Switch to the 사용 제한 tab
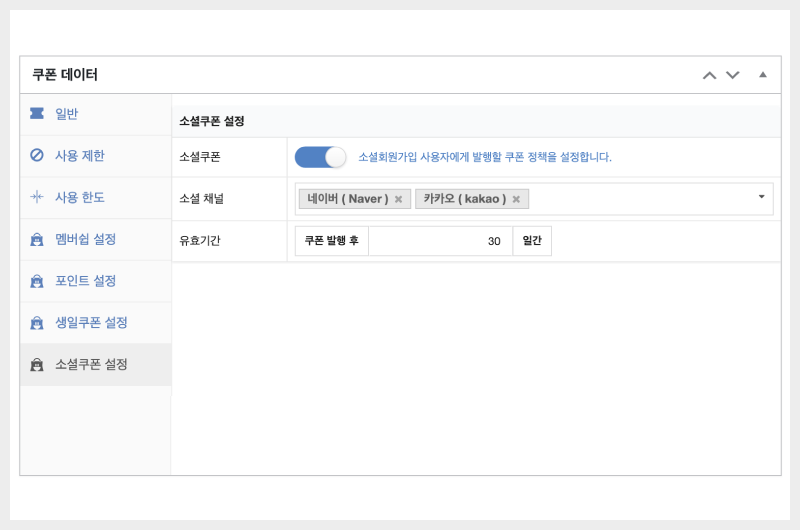 [x=80, y=155]
